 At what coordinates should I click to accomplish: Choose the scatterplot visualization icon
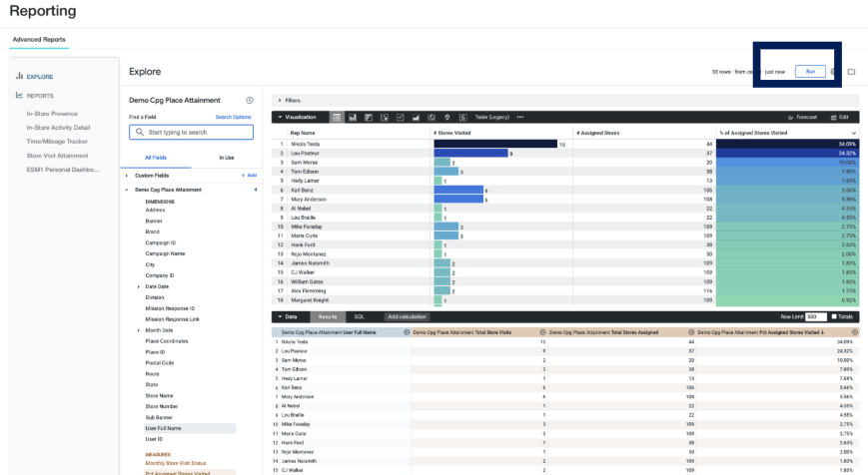coord(385,117)
